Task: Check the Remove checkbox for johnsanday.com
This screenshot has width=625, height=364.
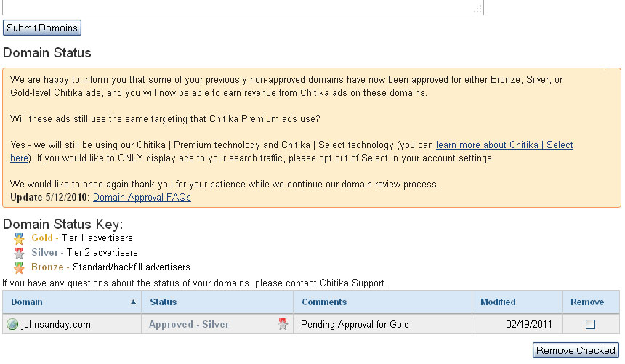Action: point(590,325)
